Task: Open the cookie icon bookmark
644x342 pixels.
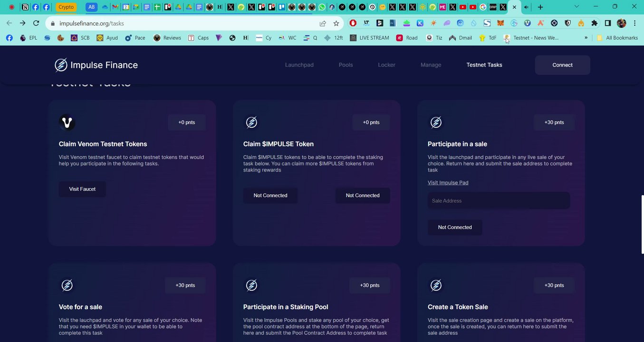Action: pyautogui.click(x=60, y=38)
